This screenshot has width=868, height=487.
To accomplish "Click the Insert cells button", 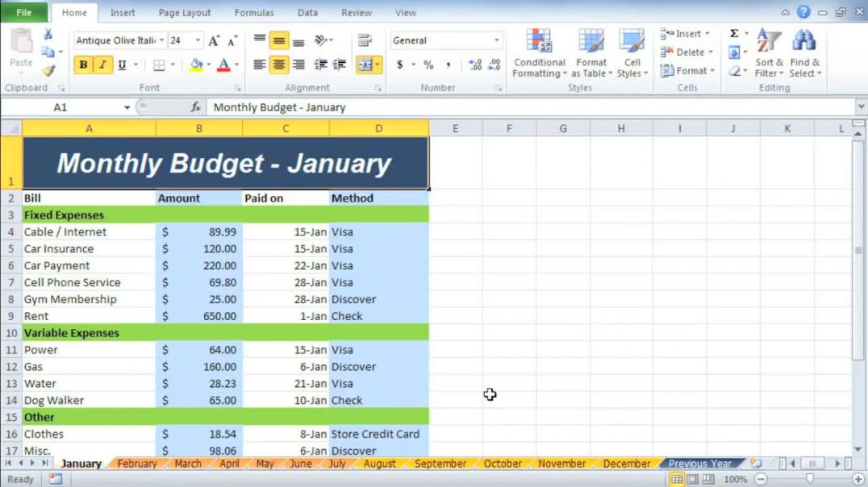I will (685, 34).
